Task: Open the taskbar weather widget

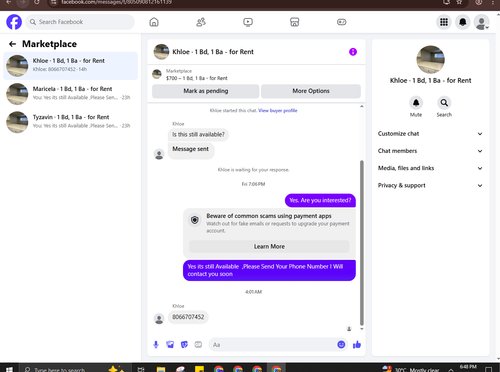Action: [411, 369]
